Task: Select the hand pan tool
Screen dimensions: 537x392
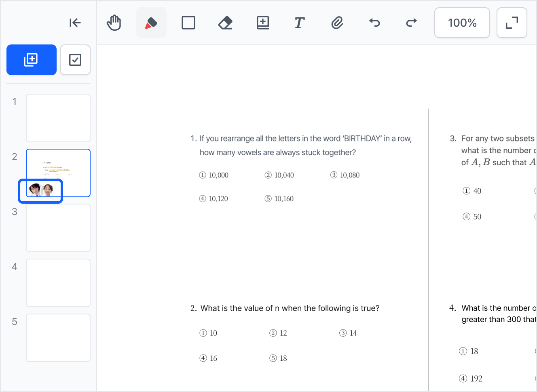Action: point(114,23)
